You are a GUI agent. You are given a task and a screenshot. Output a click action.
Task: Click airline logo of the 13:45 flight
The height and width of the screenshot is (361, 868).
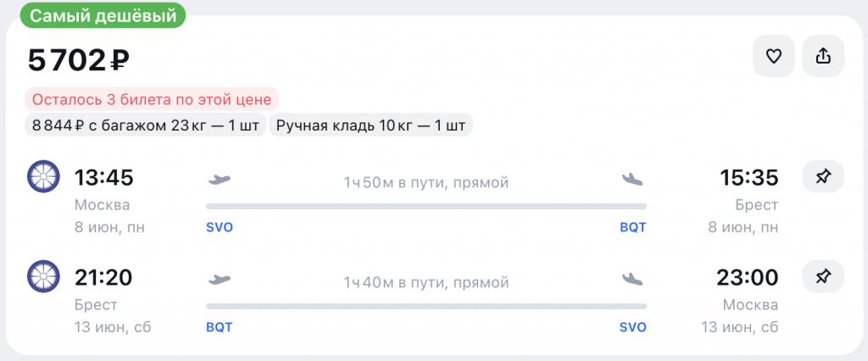tap(43, 177)
